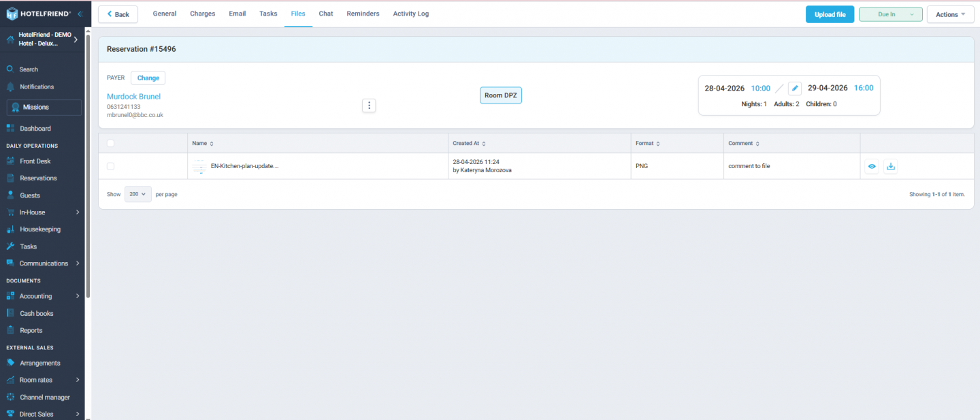Sort the files table by Created At

(x=467, y=143)
